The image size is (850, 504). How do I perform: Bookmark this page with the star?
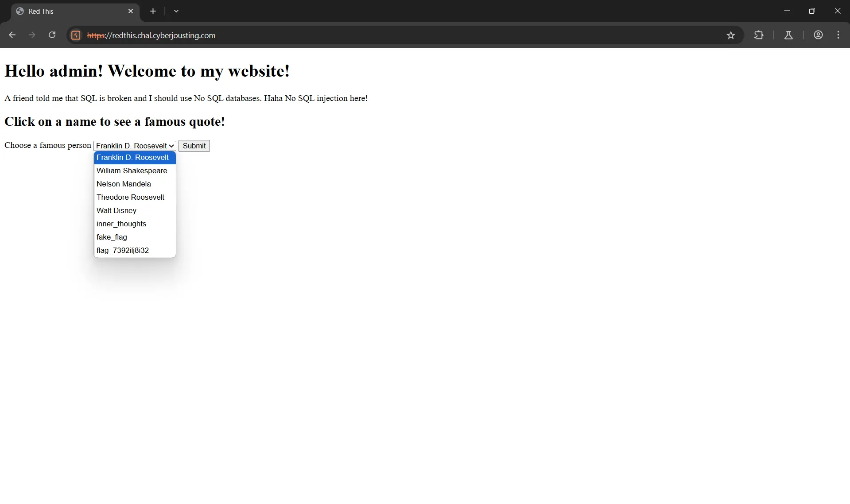coord(730,35)
